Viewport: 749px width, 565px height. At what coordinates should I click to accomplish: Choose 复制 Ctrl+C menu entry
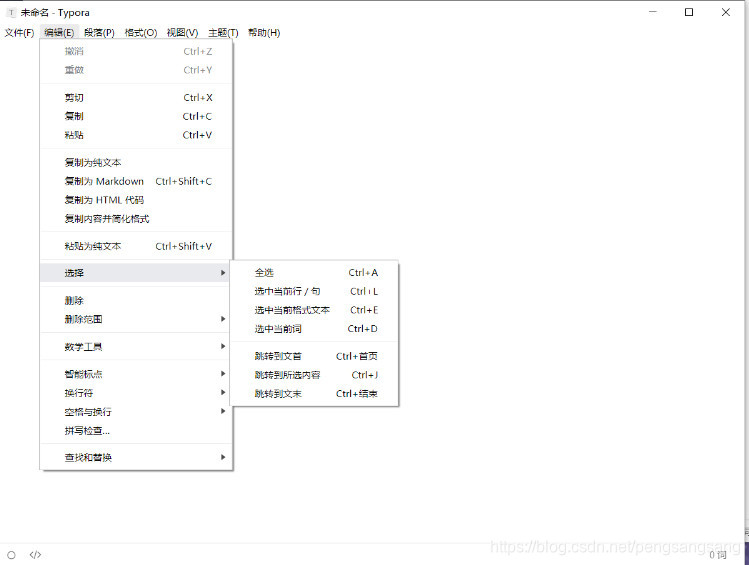click(x=137, y=116)
